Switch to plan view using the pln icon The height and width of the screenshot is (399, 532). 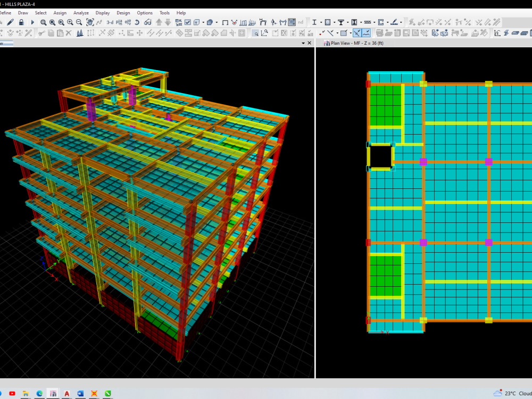tap(118, 22)
